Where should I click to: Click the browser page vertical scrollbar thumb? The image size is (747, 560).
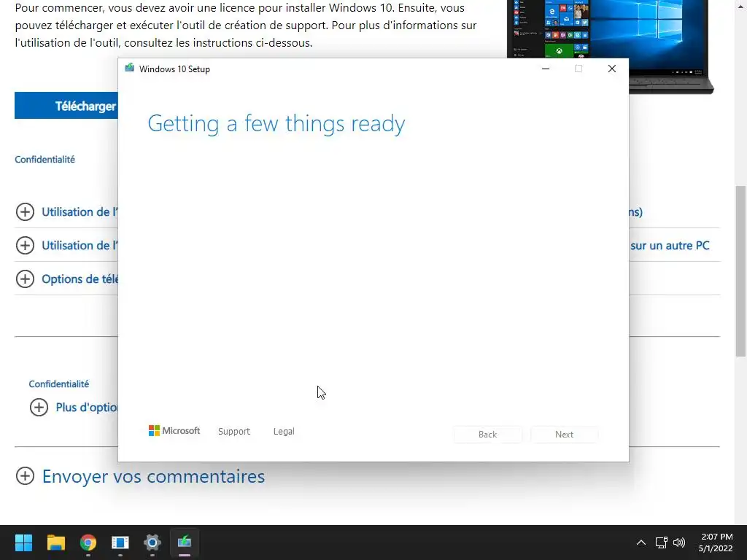(740, 271)
